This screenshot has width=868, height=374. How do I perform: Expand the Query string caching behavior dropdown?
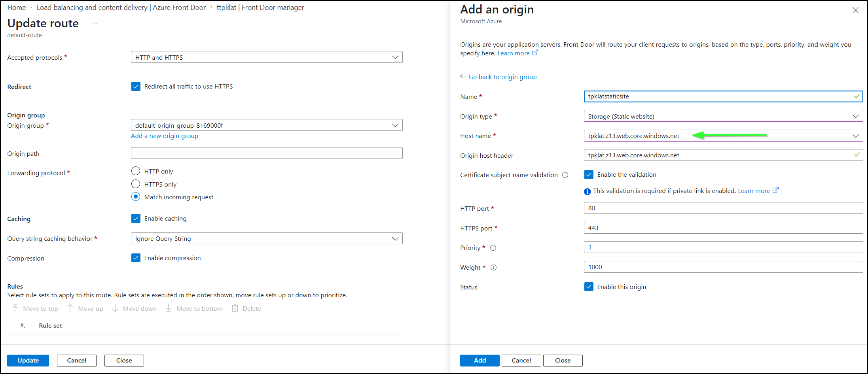click(266, 239)
